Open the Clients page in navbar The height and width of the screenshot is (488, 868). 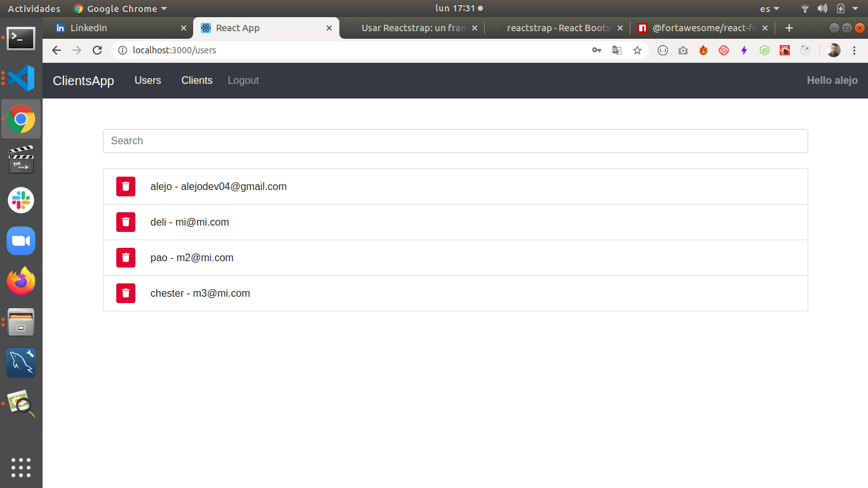tap(197, 81)
